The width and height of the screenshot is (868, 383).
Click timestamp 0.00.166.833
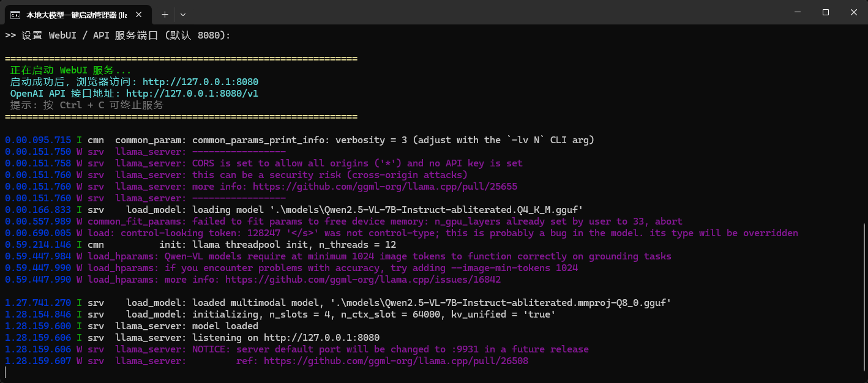pyautogui.click(x=38, y=210)
